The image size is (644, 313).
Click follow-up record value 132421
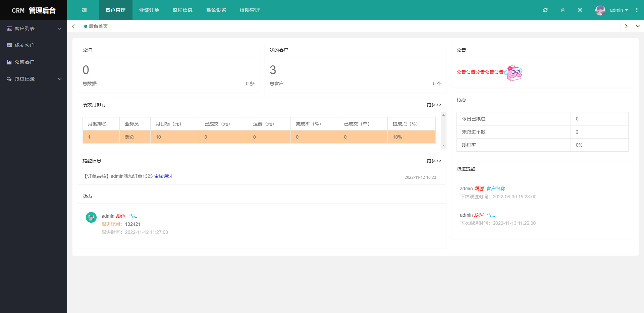133,224
